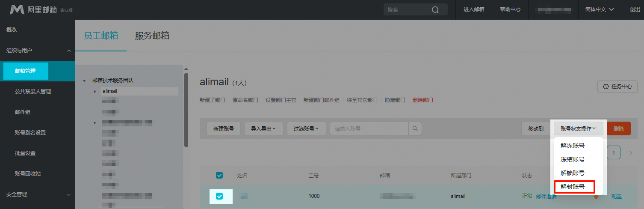Click the orange icon beside 配置
Image resolution: width=644 pixels, height=209 pixels.
pos(596,197)
